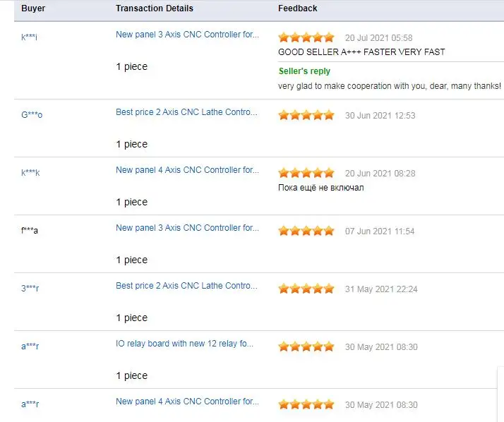Open k***k's New panel 4 Axis CNC Controller link
The height and width of the screenshot is (422, 504).
(x=187, y=170)
